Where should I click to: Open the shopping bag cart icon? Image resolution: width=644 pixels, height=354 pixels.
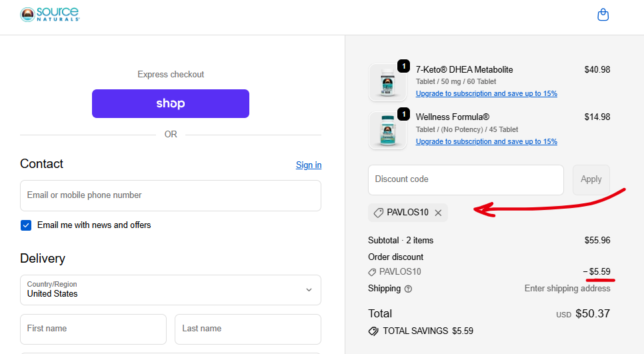[603, 15]
